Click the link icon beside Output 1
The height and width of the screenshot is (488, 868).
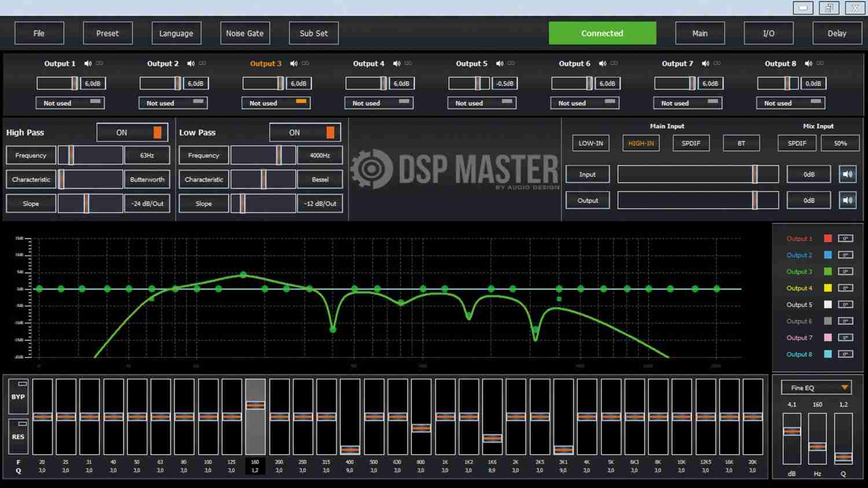pyautogui.click(x=100, y=64)
